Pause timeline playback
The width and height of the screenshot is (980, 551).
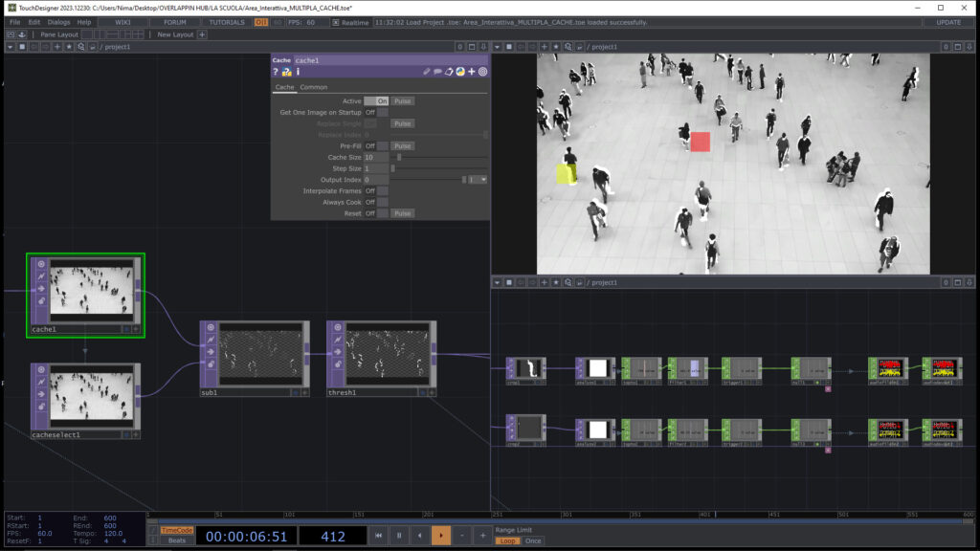coord(400,536)
